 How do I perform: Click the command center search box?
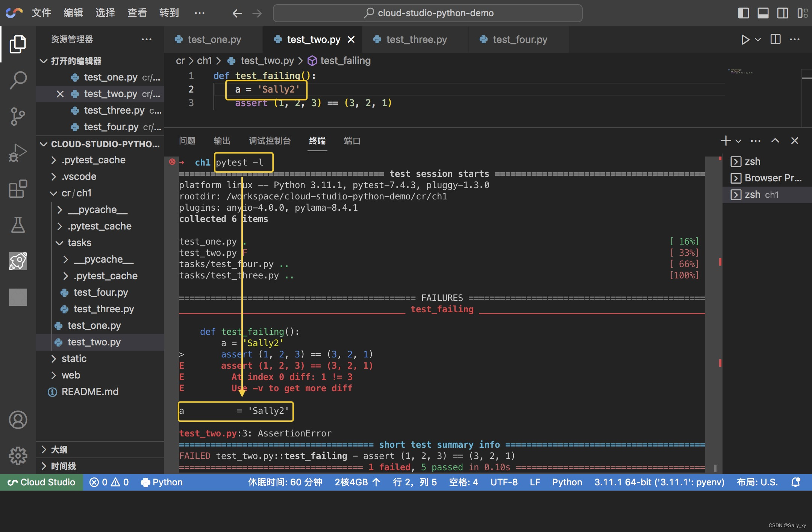point(427,13)
